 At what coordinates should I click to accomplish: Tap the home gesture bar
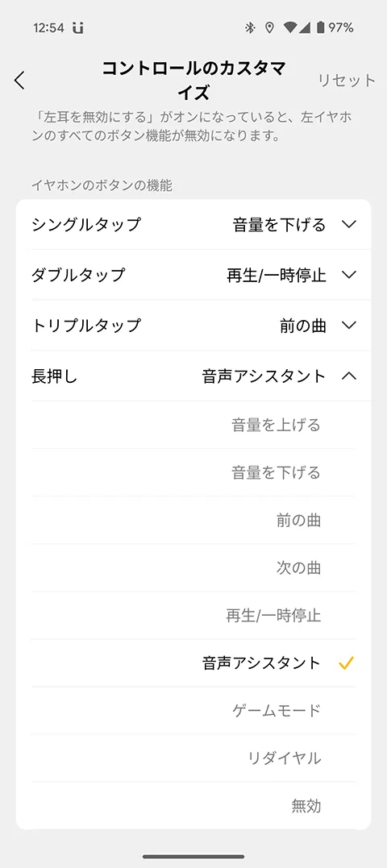tap(193, 857)
